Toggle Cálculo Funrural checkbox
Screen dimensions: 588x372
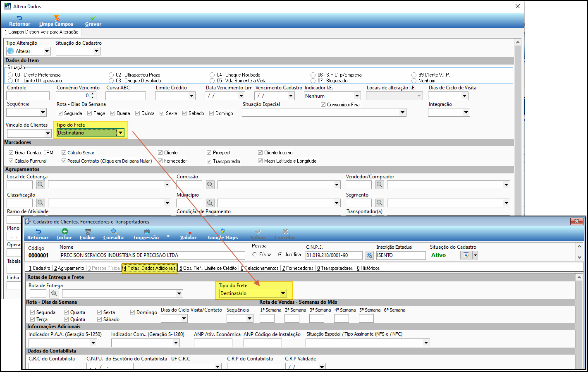point(11,161)
